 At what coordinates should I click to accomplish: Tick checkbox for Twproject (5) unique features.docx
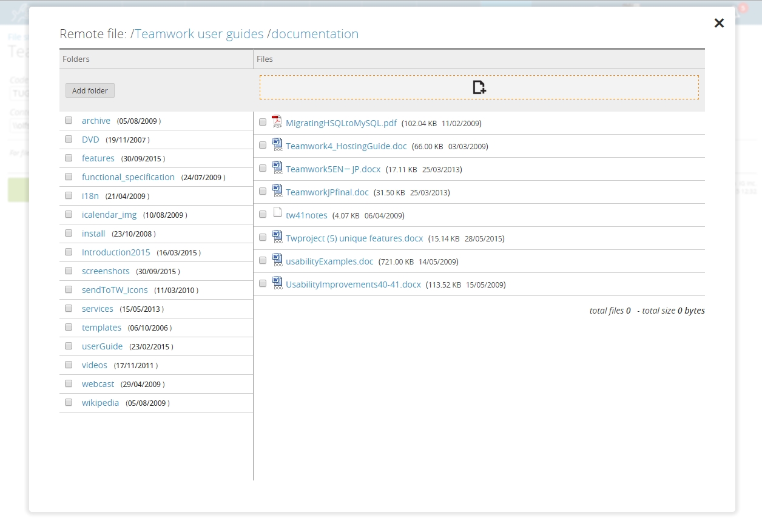263,238
